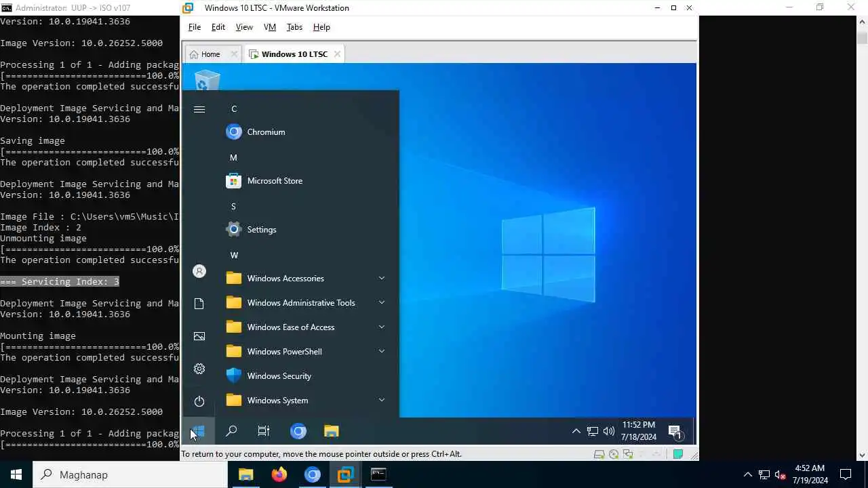
Task: Expand the Windows System folder
Action: point(305,401)
